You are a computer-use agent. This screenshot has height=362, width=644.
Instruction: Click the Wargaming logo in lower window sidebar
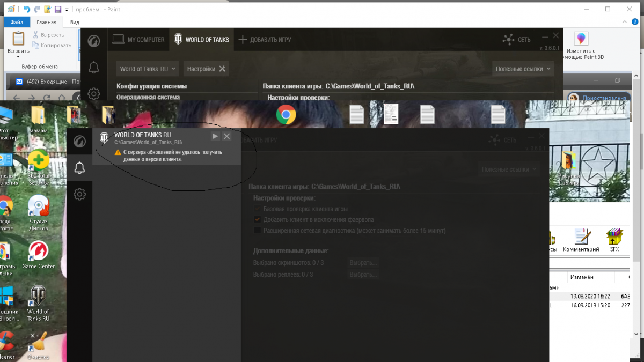[79, 141]
